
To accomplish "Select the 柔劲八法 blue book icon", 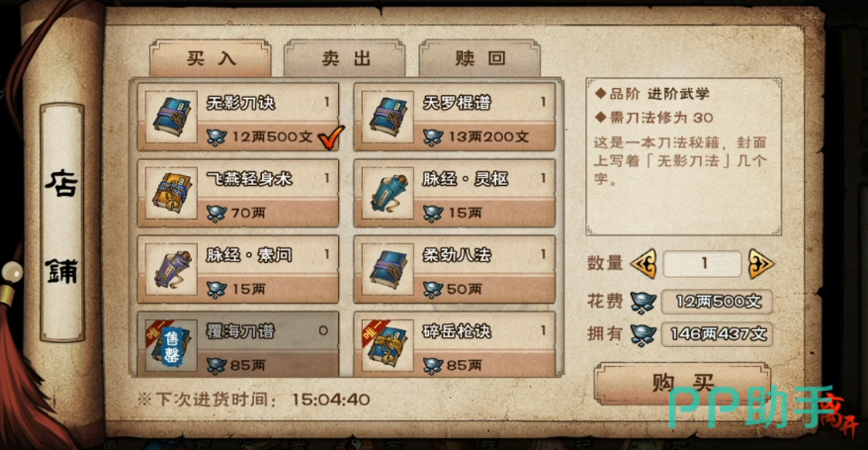I will click(x=389, y=270).
